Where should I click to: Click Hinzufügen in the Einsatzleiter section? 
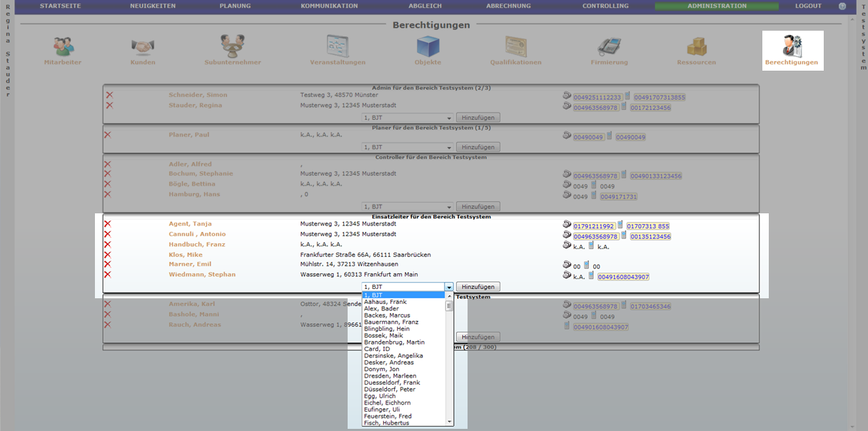pos(478,287)
